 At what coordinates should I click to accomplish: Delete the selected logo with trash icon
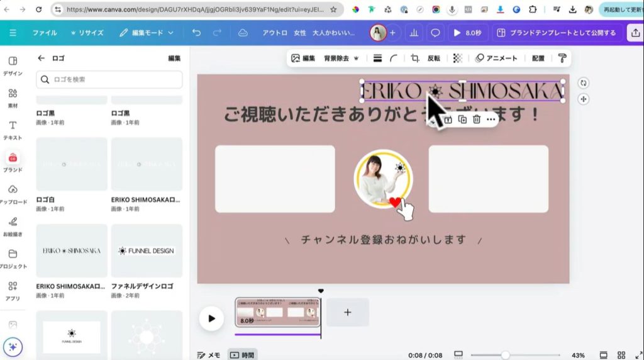pyautogui.click(x=477, y=119)
